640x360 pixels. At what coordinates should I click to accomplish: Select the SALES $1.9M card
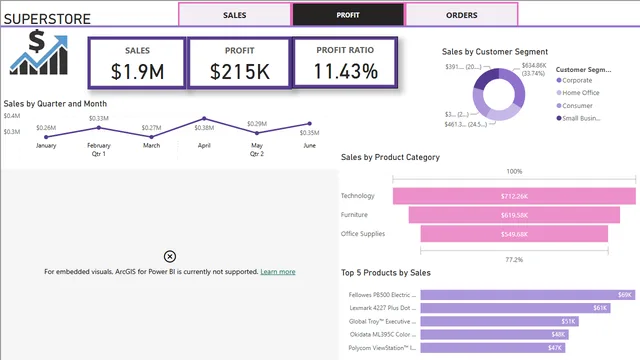point(137,63)
